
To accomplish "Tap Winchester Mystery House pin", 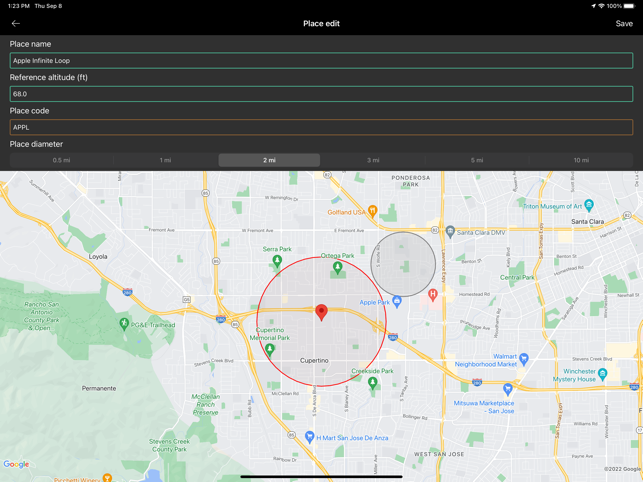I will (x=602, y=374).
